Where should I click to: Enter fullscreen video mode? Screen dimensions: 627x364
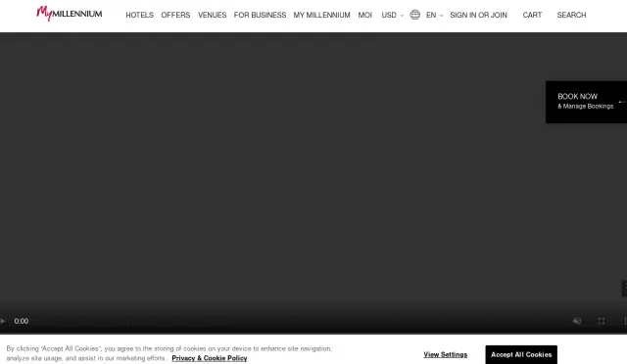(601, 321)
